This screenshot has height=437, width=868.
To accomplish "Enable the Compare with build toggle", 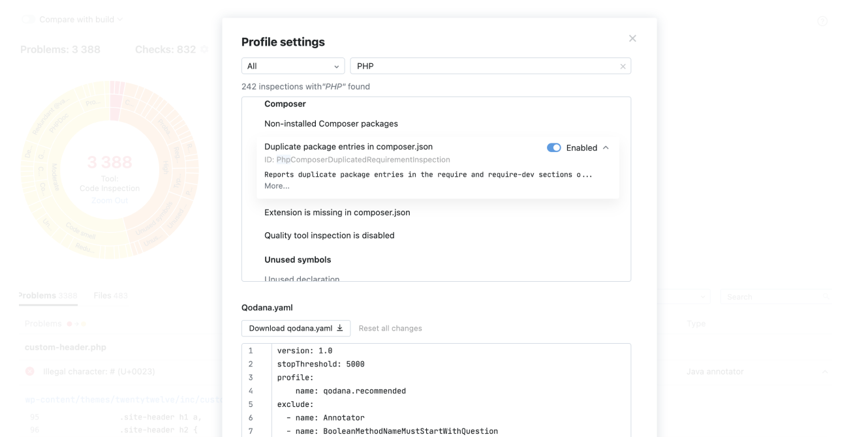I will [x=27, y=20].
